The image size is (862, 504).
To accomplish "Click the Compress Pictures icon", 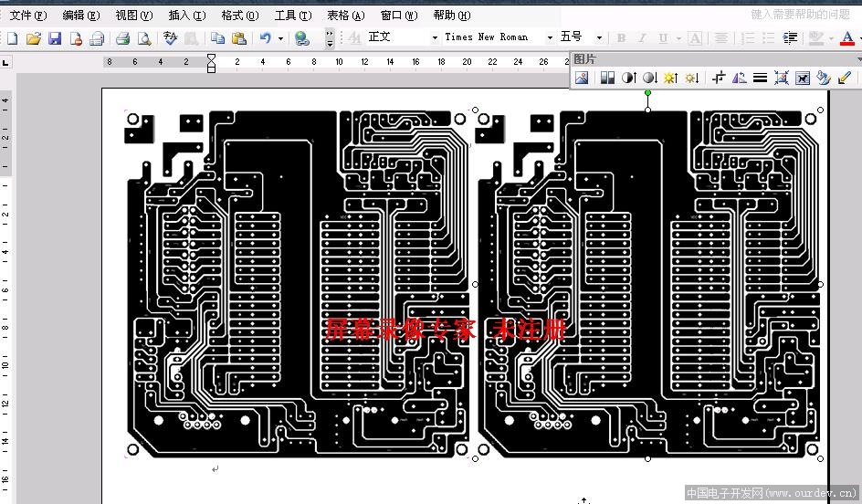I will click(781, 79).
